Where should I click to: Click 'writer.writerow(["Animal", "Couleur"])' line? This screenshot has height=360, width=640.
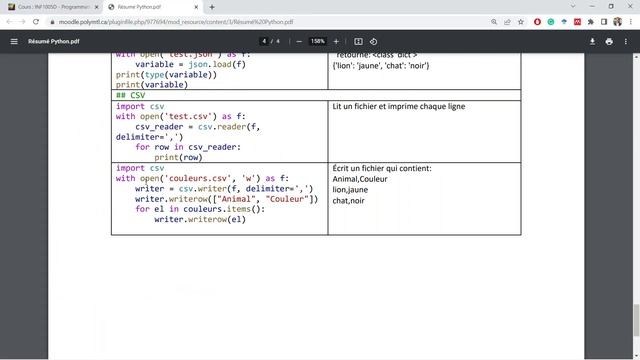(x=227, y=199)
